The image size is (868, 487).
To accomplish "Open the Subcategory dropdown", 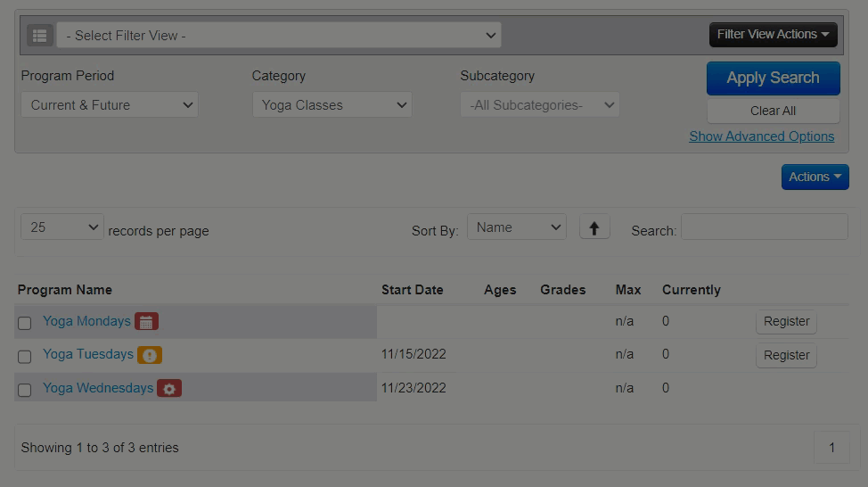I will point(540,105).
